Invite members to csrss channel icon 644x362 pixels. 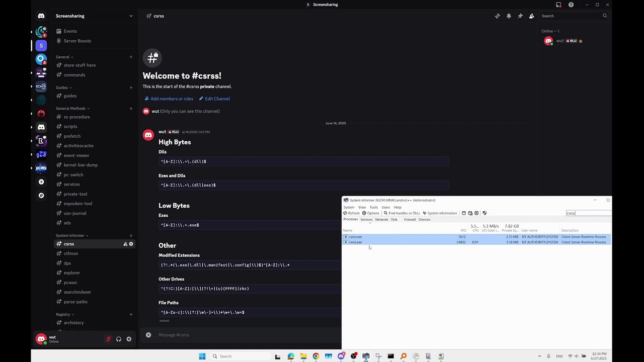[125, 244]
